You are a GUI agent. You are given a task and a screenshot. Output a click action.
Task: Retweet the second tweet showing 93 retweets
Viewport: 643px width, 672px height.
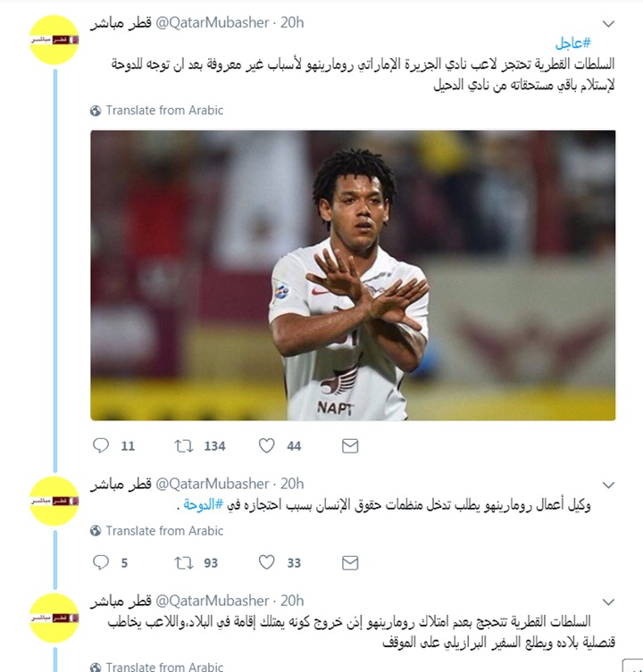pos(184,563)
